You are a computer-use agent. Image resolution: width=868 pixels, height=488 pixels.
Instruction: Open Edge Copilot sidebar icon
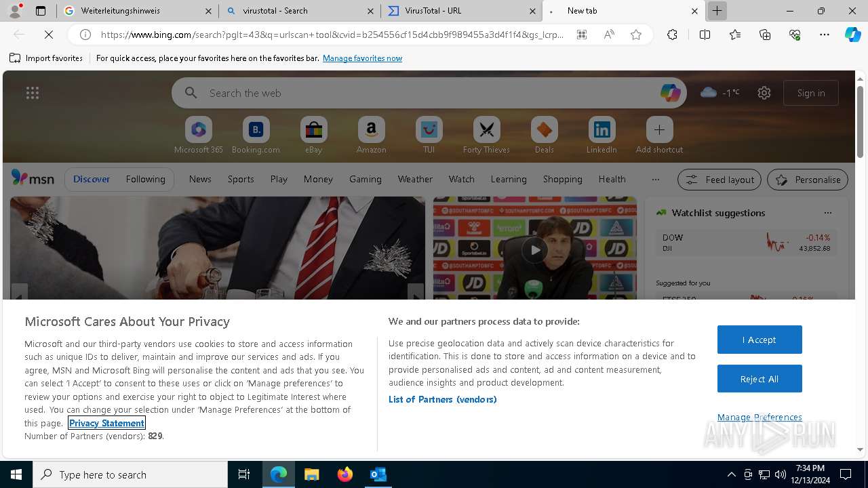point(852,35)
